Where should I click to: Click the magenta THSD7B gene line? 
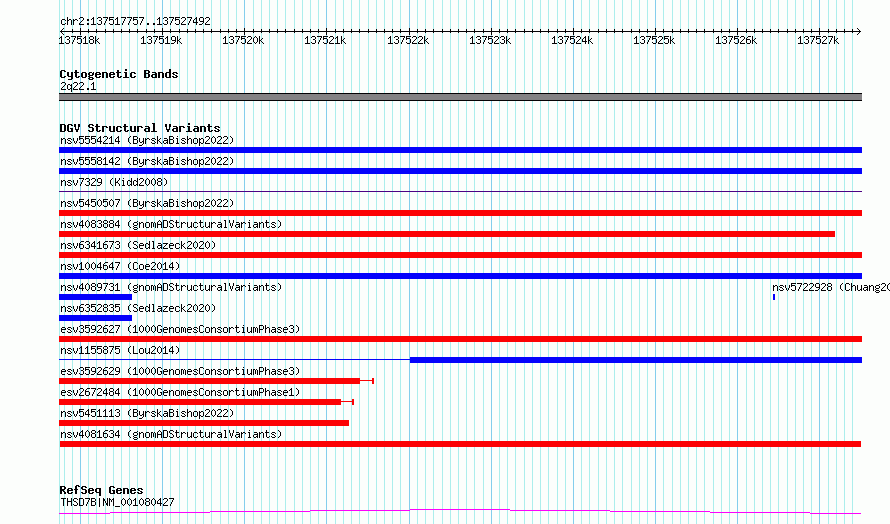point(460,512)
